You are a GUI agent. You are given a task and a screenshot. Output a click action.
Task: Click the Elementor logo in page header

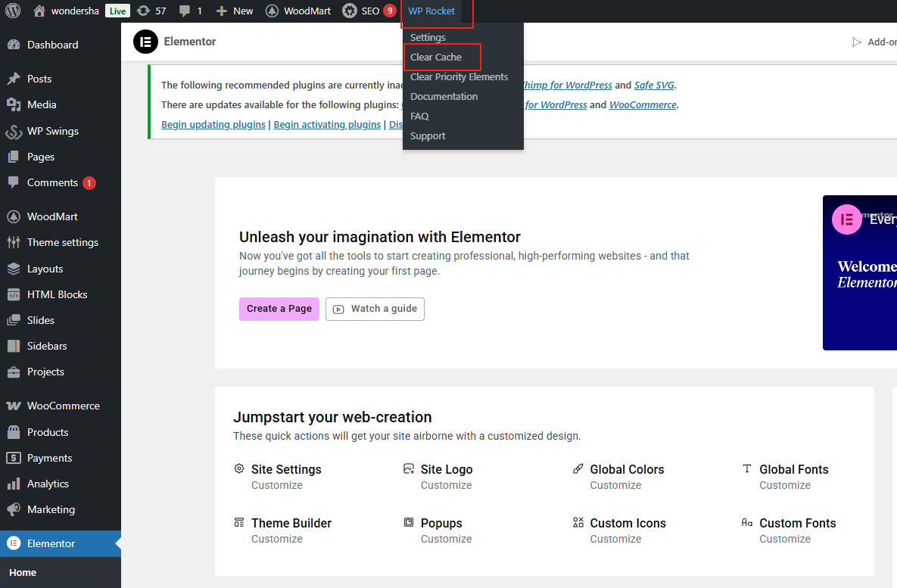145,42
